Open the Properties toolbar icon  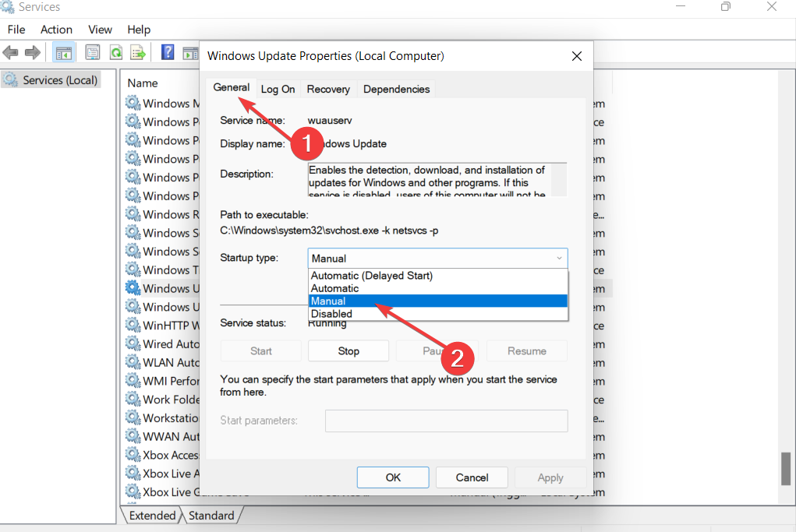pyautogui.click(x=92, y=51)
